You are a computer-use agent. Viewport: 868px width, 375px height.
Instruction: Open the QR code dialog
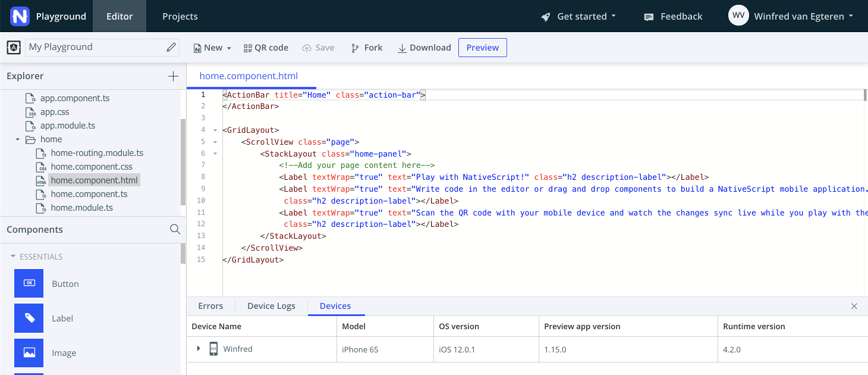coord(266,48)
